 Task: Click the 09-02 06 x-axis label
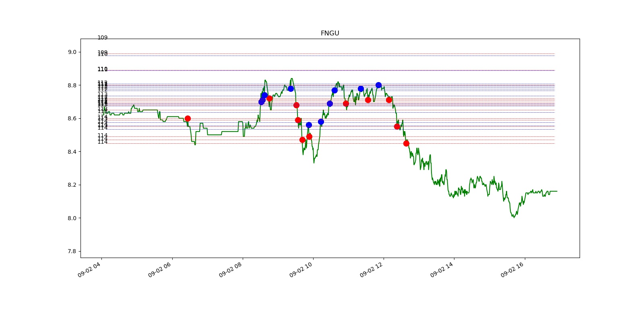coord(159,270)
